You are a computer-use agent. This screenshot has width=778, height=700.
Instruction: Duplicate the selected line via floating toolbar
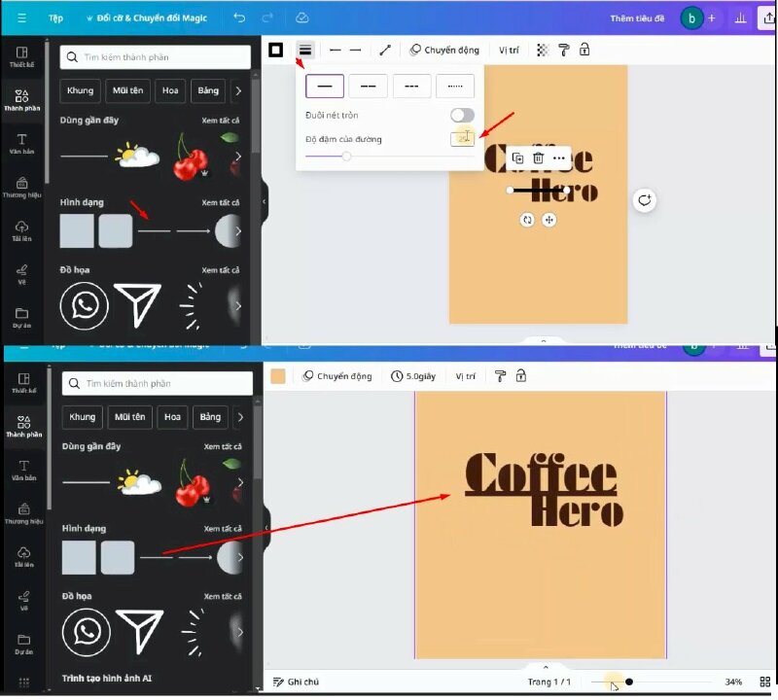517,157
